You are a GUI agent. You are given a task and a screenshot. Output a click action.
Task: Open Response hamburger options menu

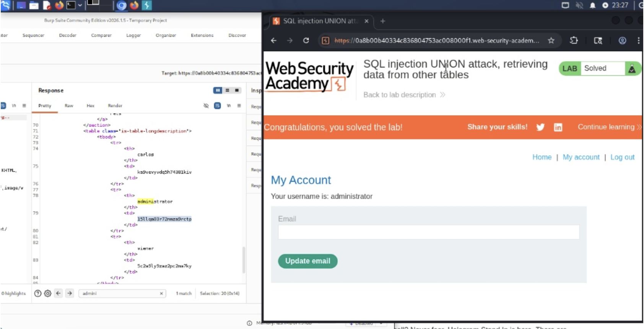239,106
